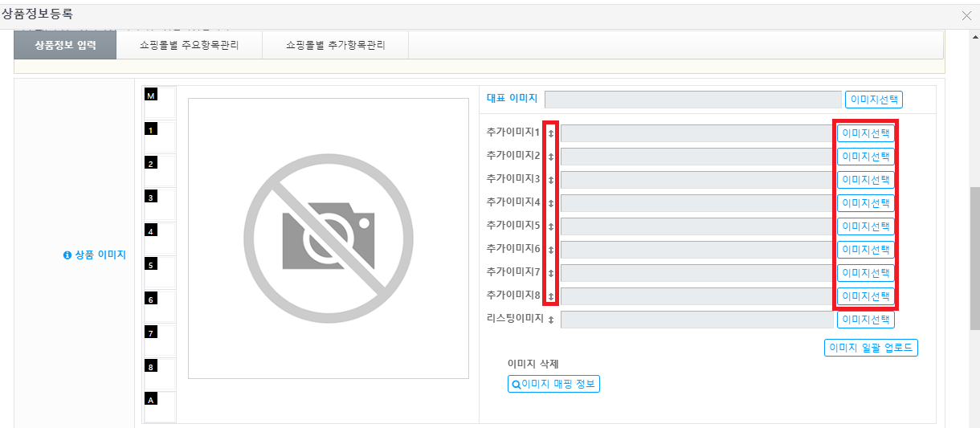Viewport: 980px width, 428px height.
Task: Select thumbnail slot 1
Action: point(159,137)
